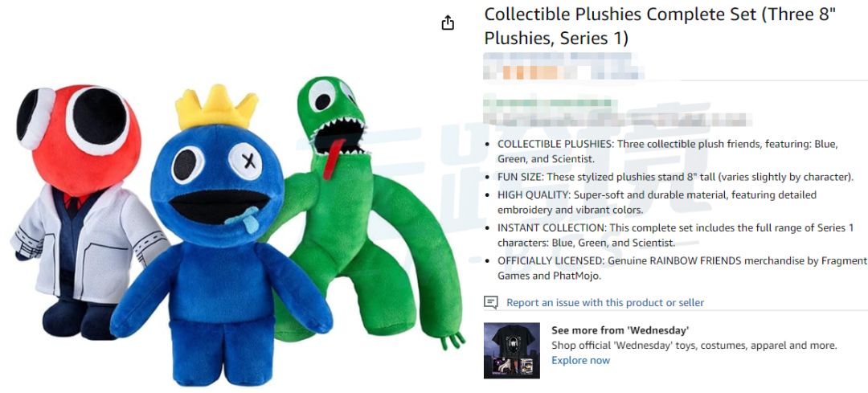Viewport: 868px width, 393px height.
Task: Follow the 'Explore now' link
Action: pos(581,360)
